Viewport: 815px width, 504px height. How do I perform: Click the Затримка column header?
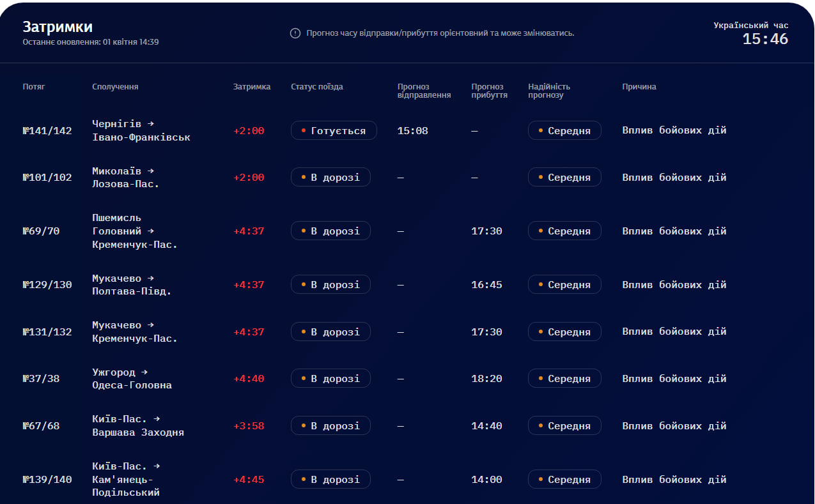click(x=252, y=87)
